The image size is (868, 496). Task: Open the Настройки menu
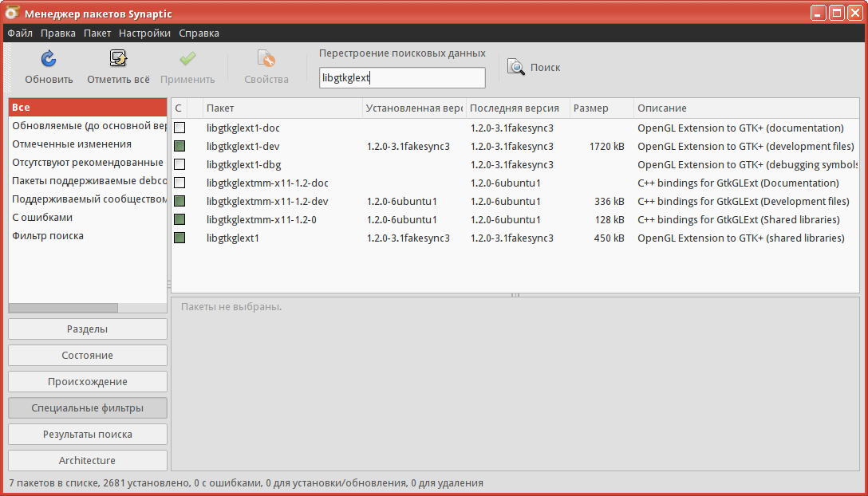click(x=145, y=33)
